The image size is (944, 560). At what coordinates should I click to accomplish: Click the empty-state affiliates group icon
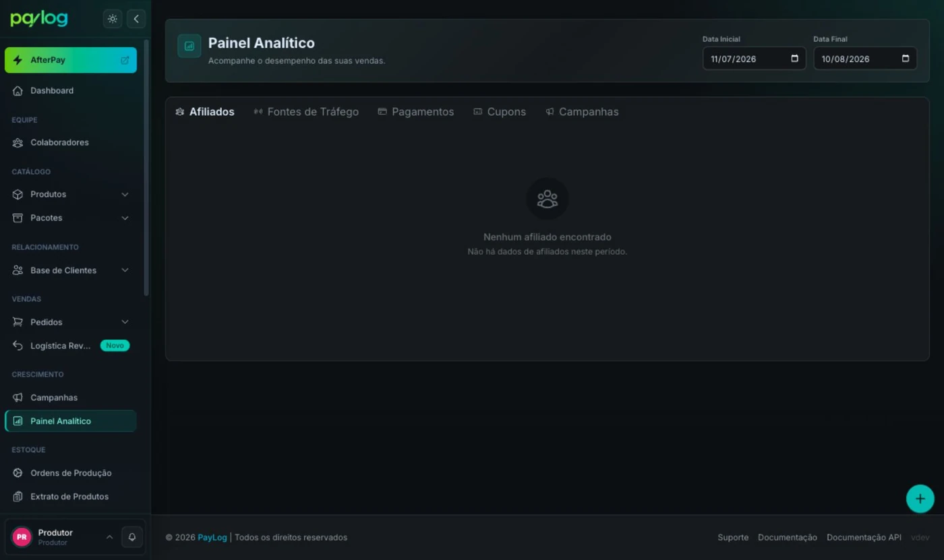[x=548, y=199]
